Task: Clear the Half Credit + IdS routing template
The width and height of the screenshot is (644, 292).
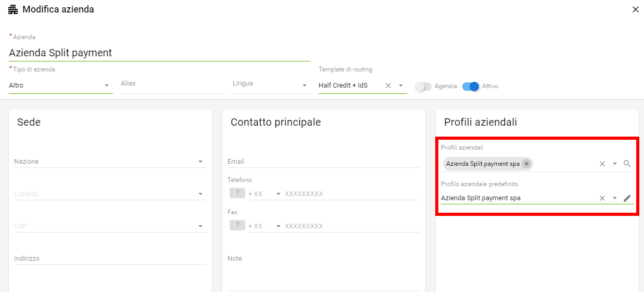Action: (x=388, y=86)
